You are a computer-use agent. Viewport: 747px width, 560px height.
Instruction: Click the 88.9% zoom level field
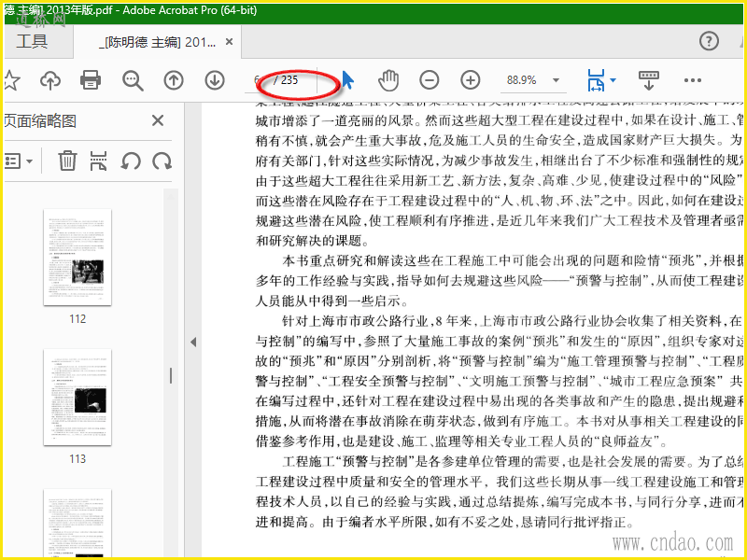click(521, 80)
